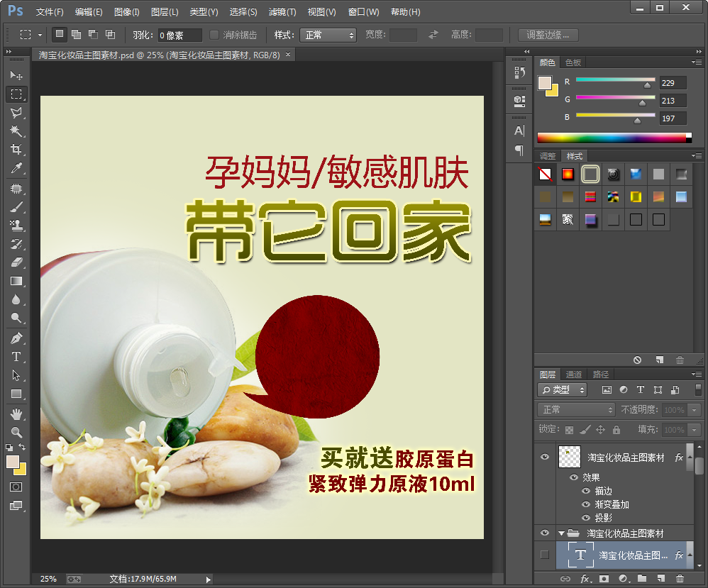The image size is (708, 588).
Task: Select the Eraser tool
Action: coord(16,262)
